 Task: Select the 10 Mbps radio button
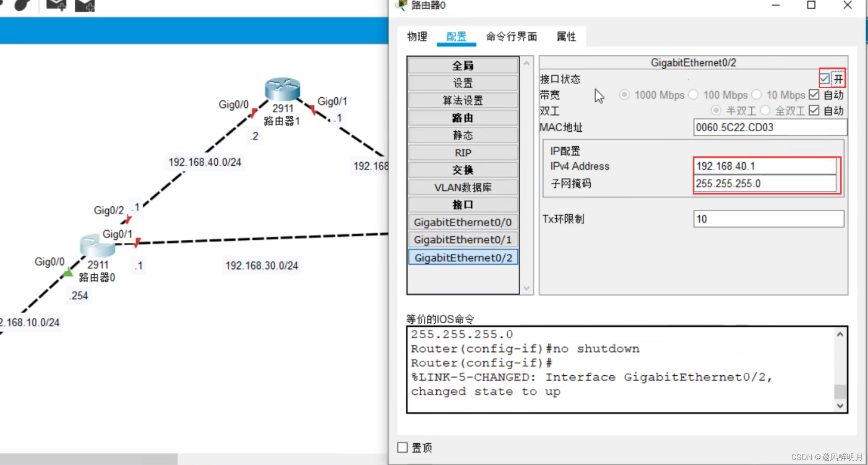click(x=756, y=95)
